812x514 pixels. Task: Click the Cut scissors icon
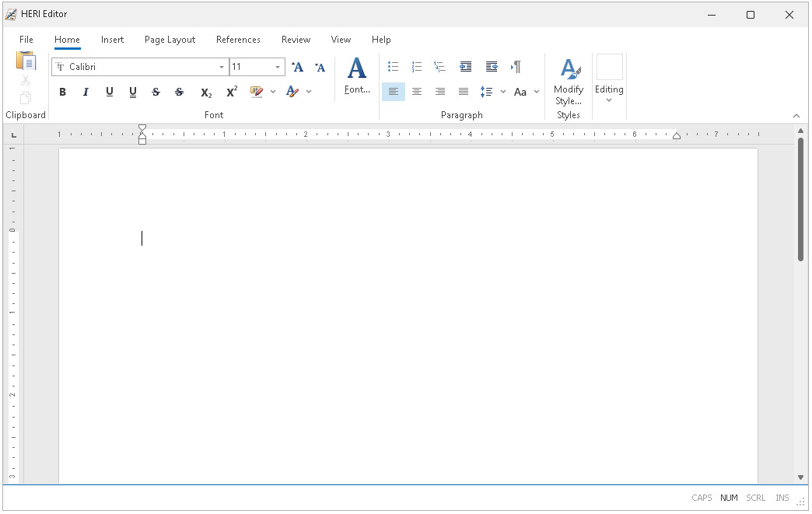(x=26, y=81)
